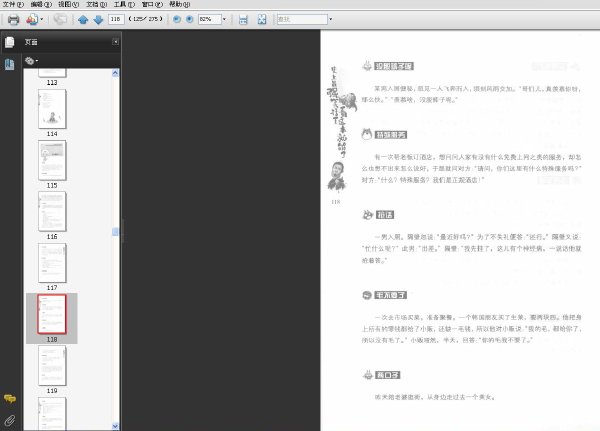Open the 编辑 (Edit) menu
The height and width of the screenshot is (431, 600).
[41, 4]
